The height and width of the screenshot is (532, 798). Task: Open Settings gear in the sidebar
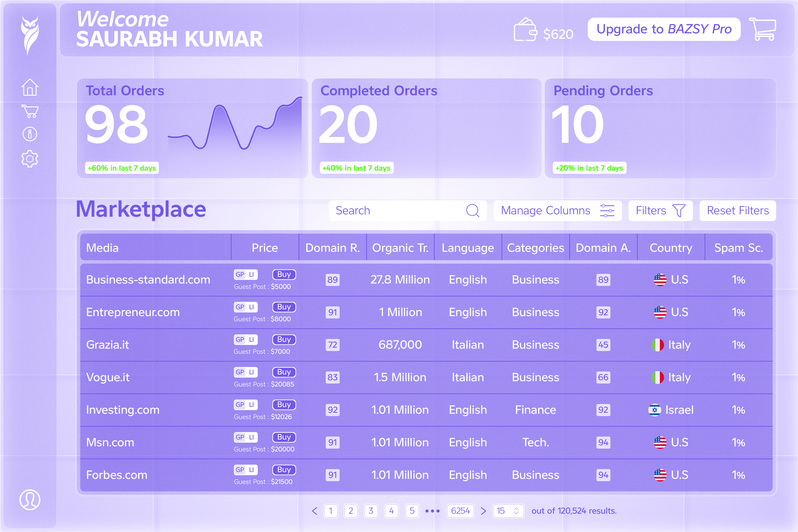pos(30,159)
